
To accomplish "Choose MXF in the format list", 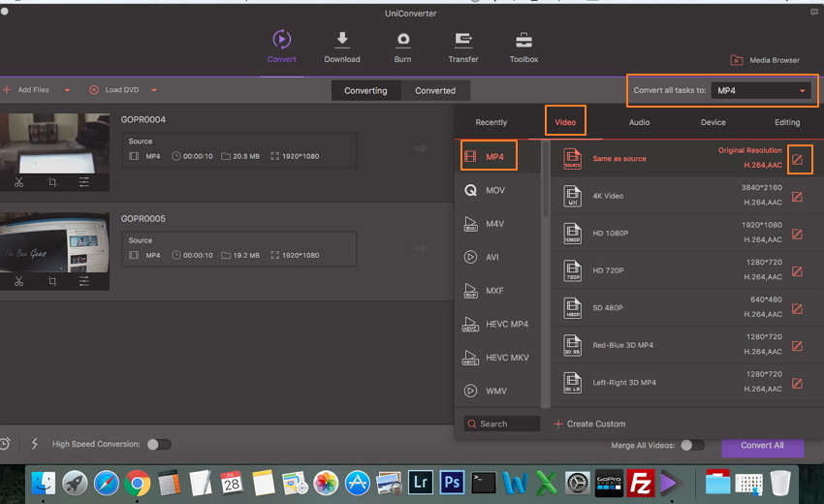I will (497, 291).
